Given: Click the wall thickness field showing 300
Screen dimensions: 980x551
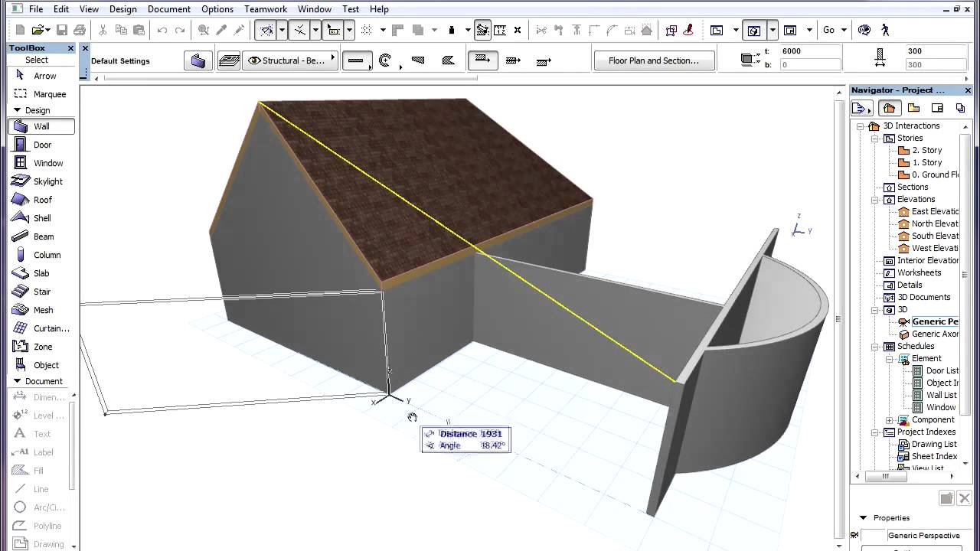Looking at the screenshot, I should [x=936, y=51].
